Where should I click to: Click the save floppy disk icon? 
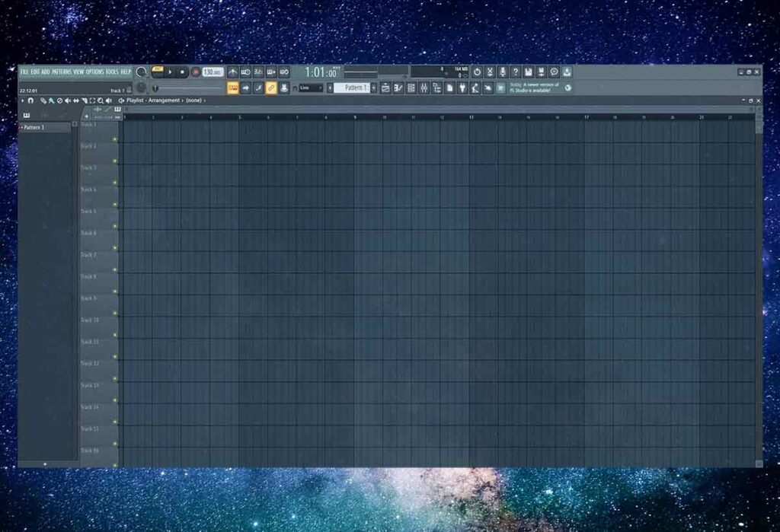click(528, 72)
